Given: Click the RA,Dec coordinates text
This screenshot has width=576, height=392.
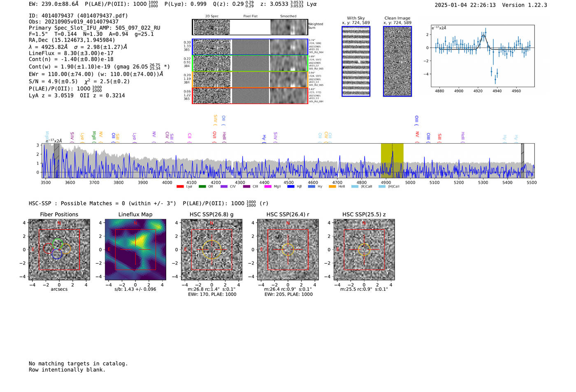Looking at the screenshot, I should point(72,40).
